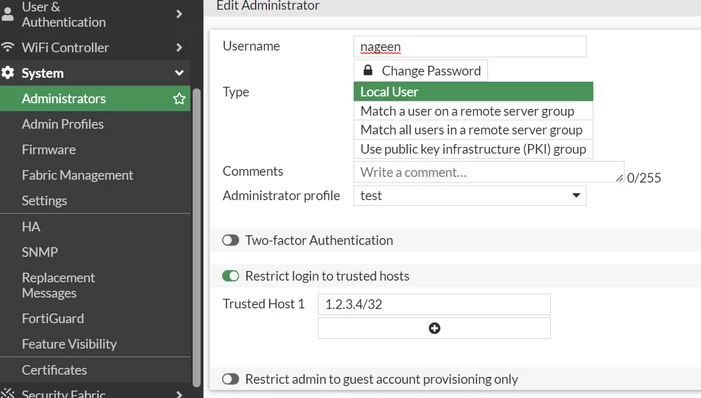Collapse the System menu chevron
This screenshot has height=398, width=701.
(x=179, y=73)
